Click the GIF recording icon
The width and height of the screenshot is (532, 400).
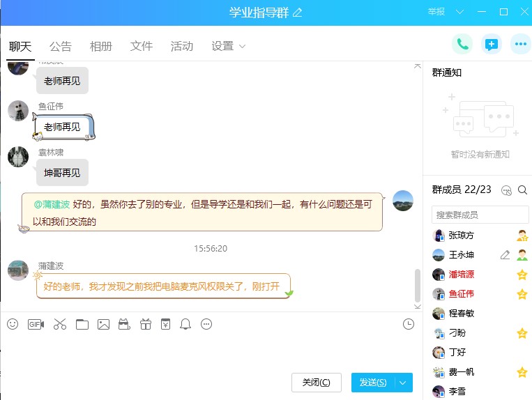(x=36, y=324)
